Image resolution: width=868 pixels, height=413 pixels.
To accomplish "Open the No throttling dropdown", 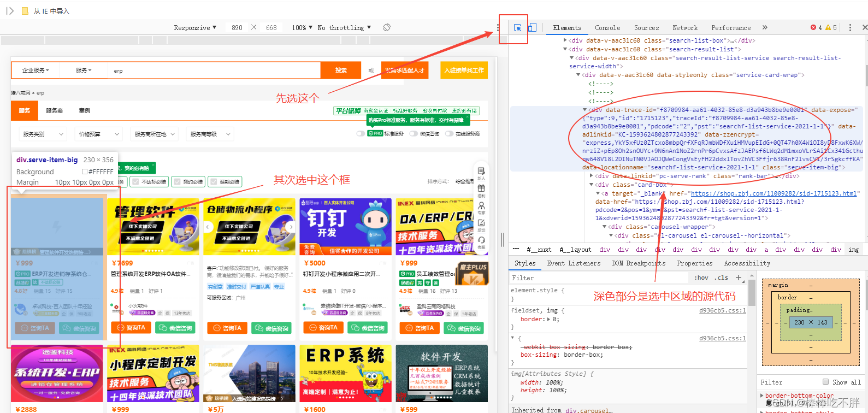I will click(x=344, y=27).
